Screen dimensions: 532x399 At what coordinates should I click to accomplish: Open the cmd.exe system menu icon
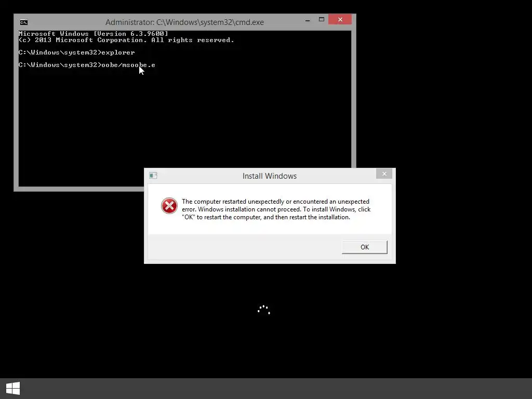pos(24,22)
